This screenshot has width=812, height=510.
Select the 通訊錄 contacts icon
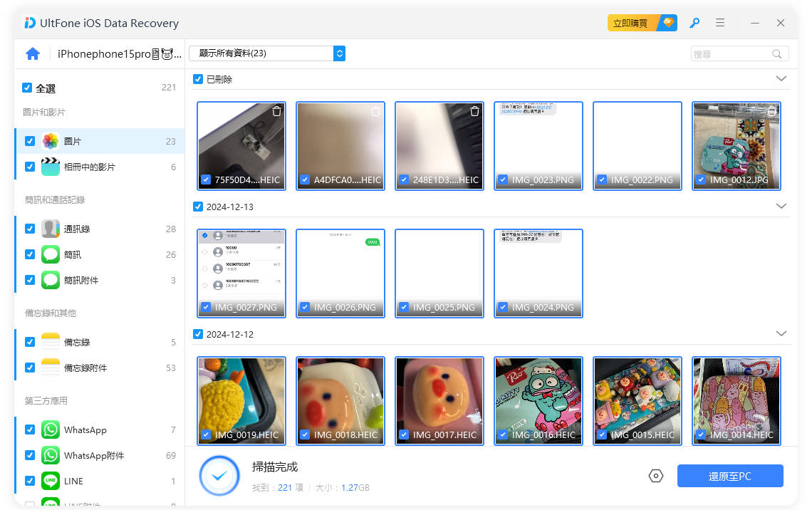(49, 229)
